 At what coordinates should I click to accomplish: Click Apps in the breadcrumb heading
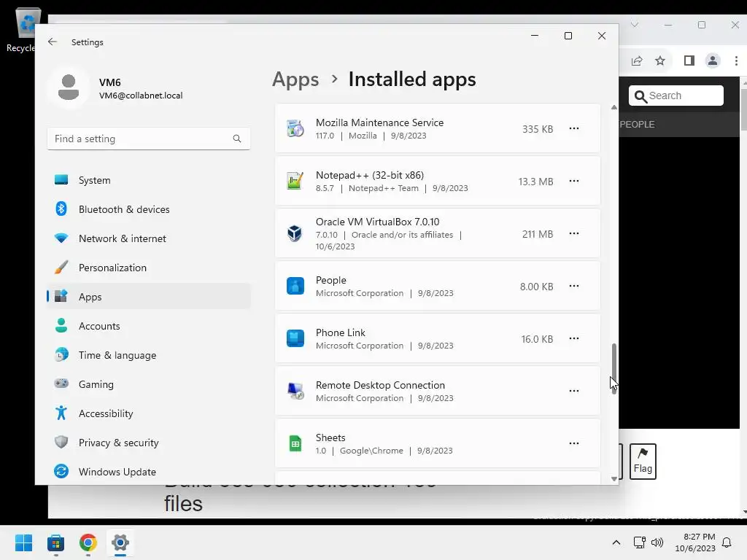click(x=295, y=79)
